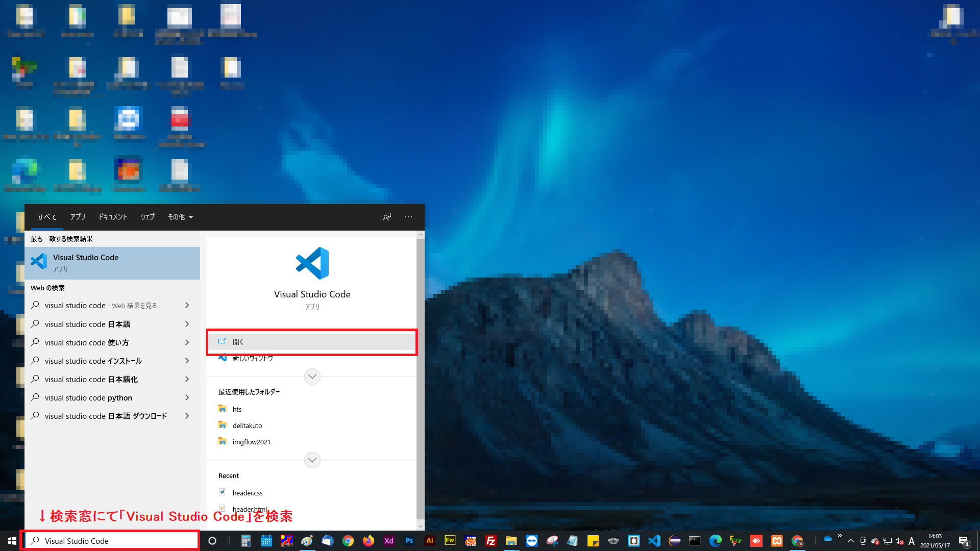Launch Thunderbird from the taskbar

point(327,541)
